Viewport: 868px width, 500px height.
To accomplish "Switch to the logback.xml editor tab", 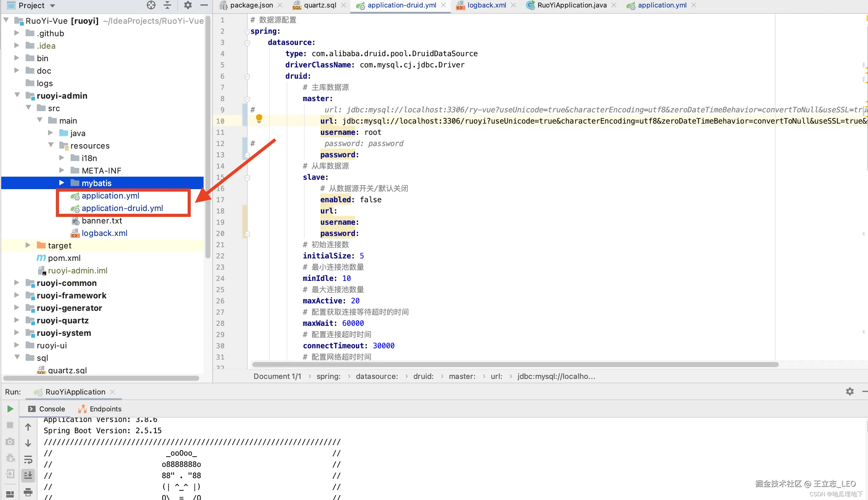I will point(486,5).
